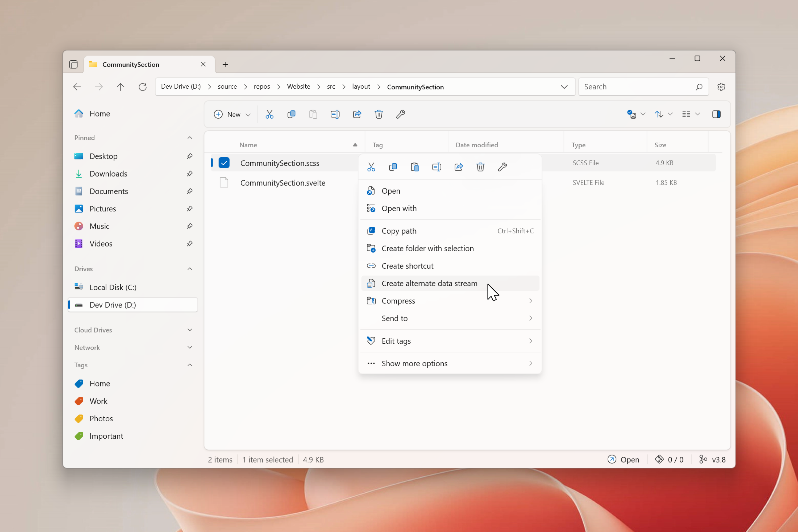Share CommunitySection.scss via the toolbar share icon
The height and width of the screenshot is (532, 798).
point(357,114)
